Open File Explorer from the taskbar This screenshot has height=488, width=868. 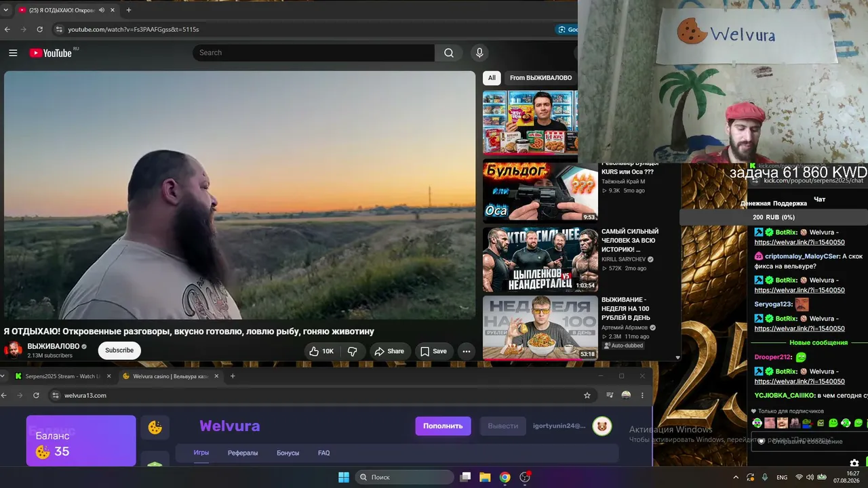pos(485,477)
